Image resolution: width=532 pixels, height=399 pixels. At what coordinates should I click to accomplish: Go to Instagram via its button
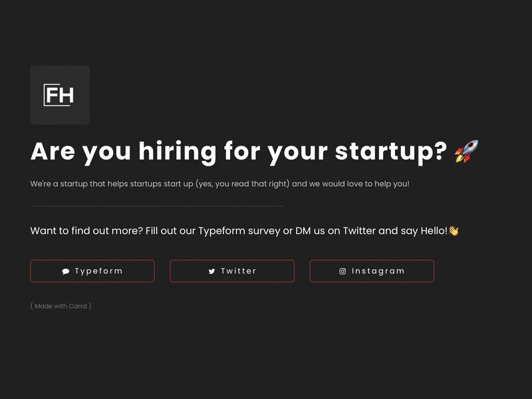[372, 271]
